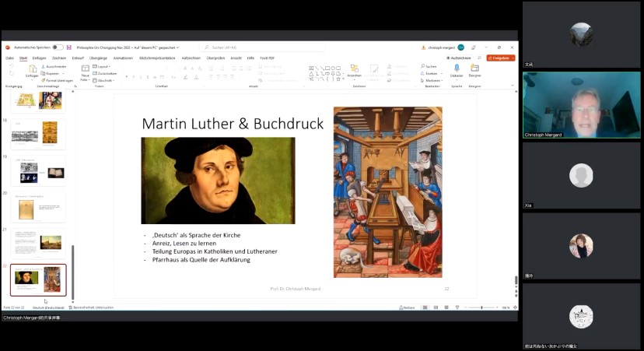The width and height of the screenshot is (644, 351).
Task: Toggle the Automatisches Speichern switch
Action: (x=58, y=47)
